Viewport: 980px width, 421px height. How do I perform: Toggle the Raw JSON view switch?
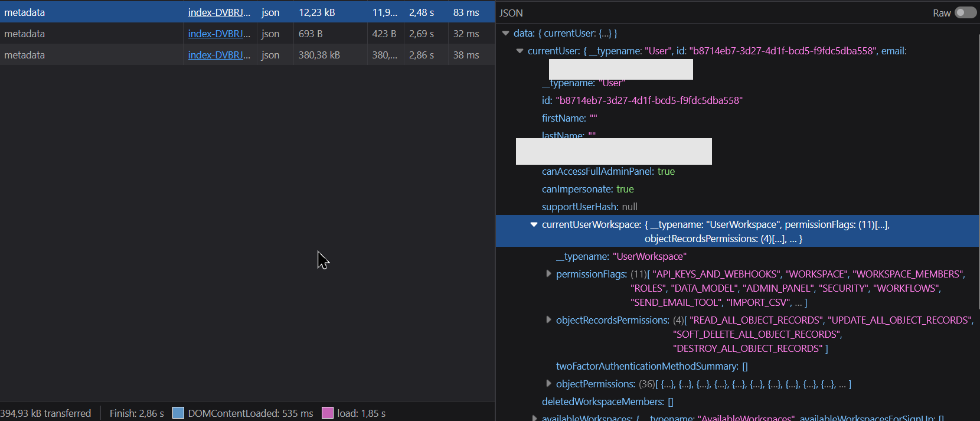(x=966, y=12)
